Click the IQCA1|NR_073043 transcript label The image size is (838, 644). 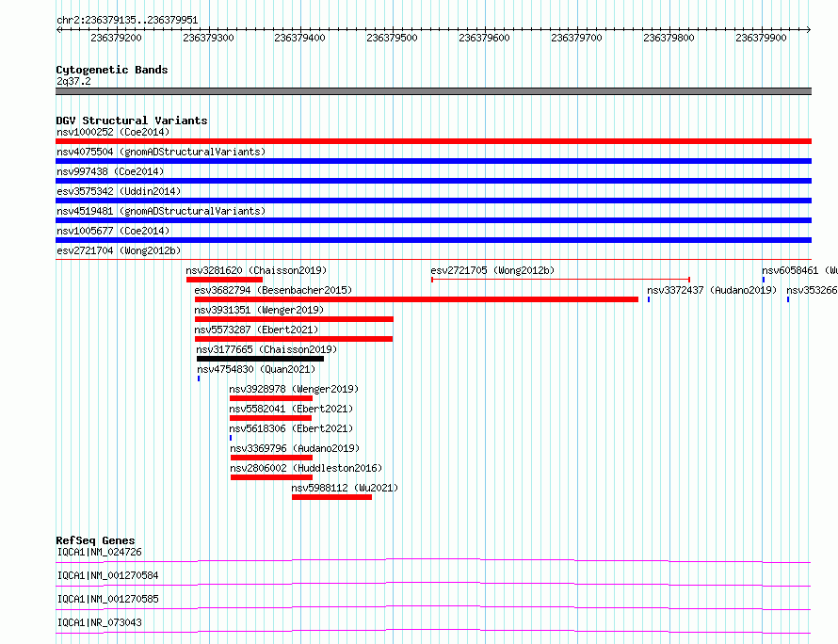pos(100,622)
